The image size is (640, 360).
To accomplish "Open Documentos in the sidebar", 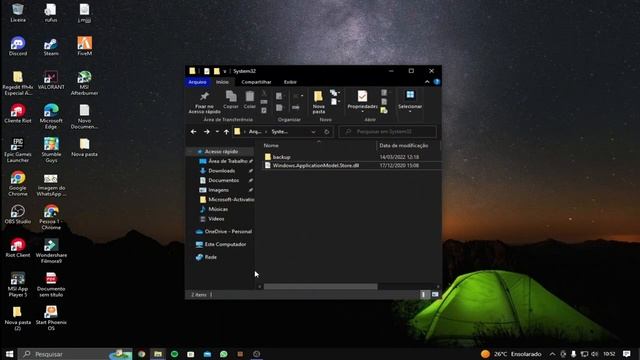I will pos(223,180).
